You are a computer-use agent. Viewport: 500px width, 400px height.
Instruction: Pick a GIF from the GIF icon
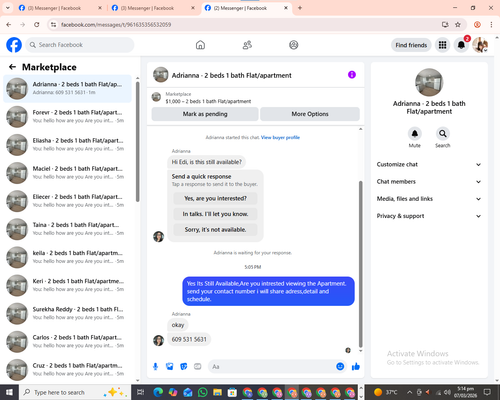(198, 367)
